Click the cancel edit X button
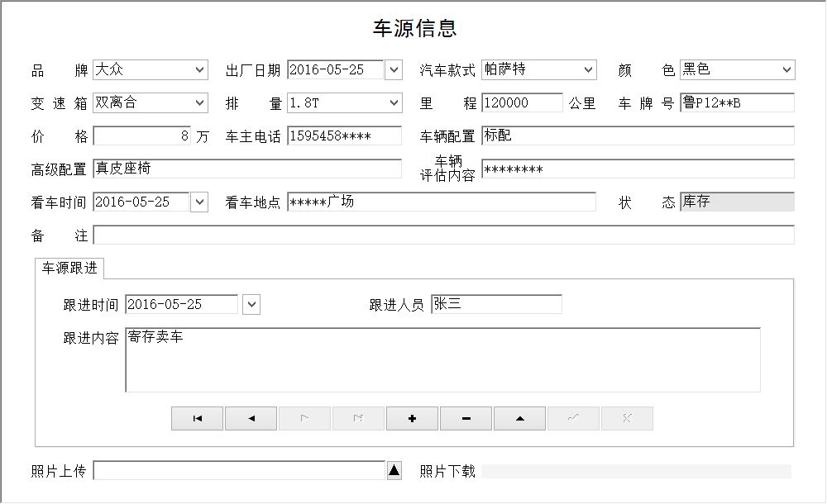827x504 pixels. pyautogui.click(x=628, y=419)
